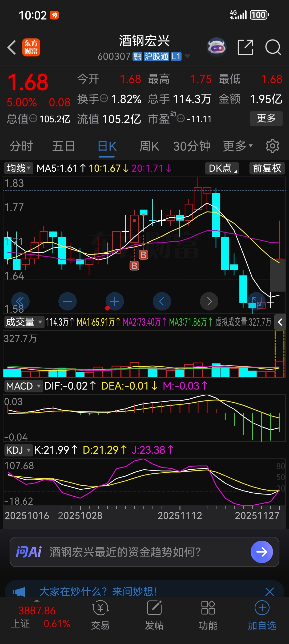Viewport: 289px width, 644px height.
Task: Switch to 五日 tab
Action: [x=64, y=146]
